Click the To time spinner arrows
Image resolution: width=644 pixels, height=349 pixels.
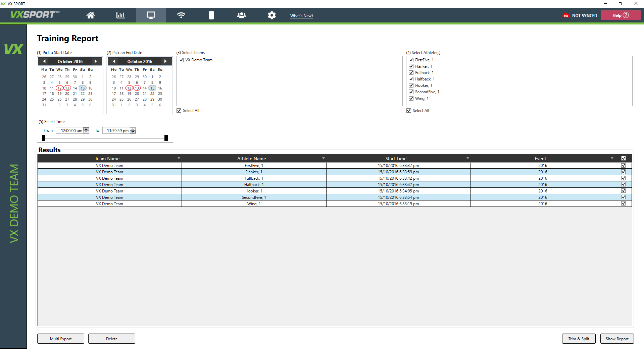133,130
